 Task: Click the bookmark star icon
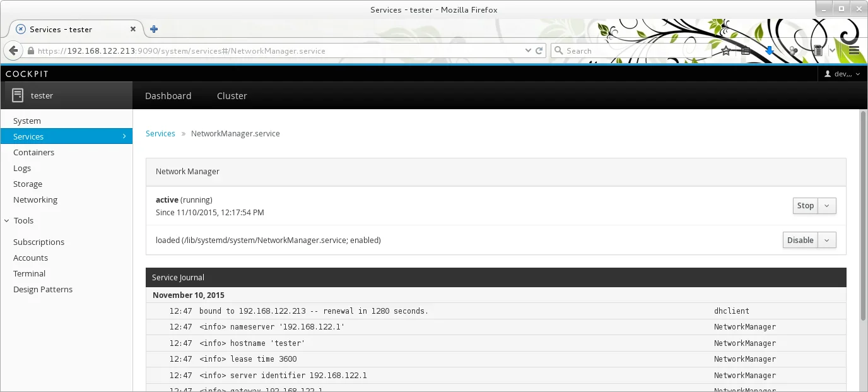[724, 50]
